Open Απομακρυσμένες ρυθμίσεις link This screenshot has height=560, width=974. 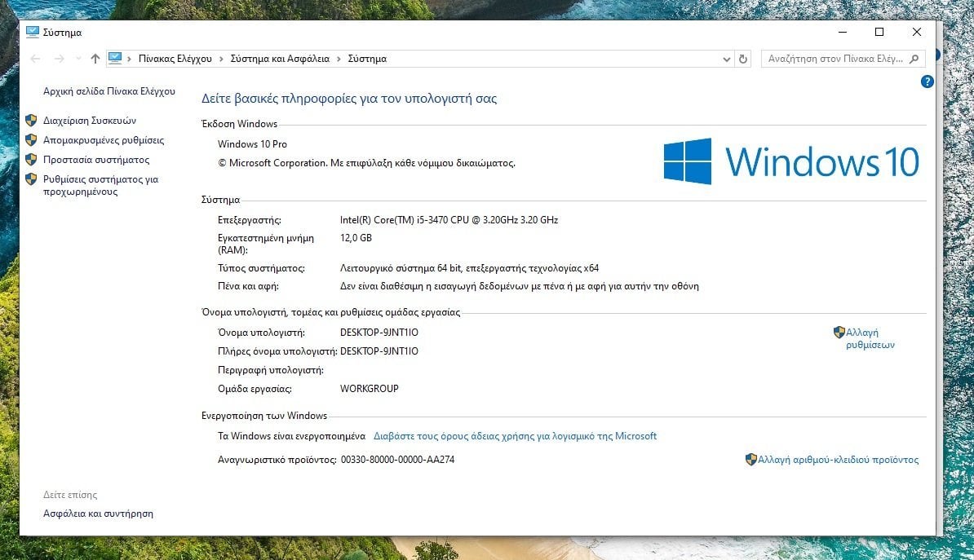click(x=104, y=140)
